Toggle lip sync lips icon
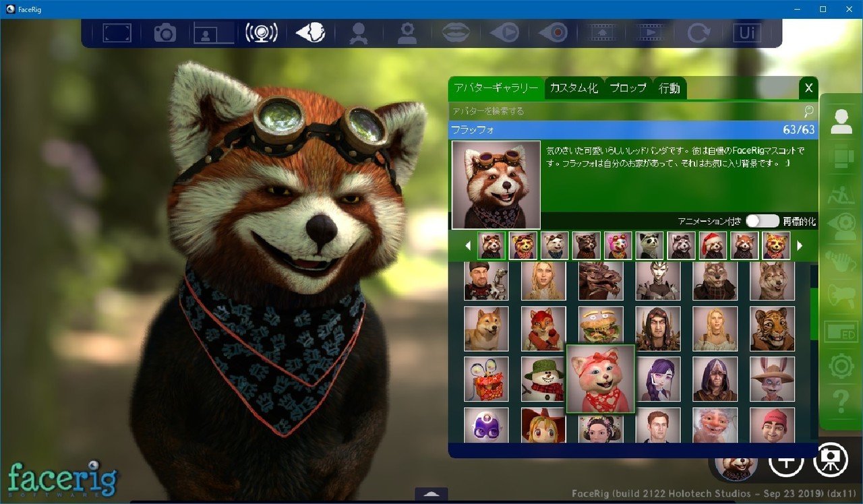Screen dimensions: 863x504 [456, 33]
